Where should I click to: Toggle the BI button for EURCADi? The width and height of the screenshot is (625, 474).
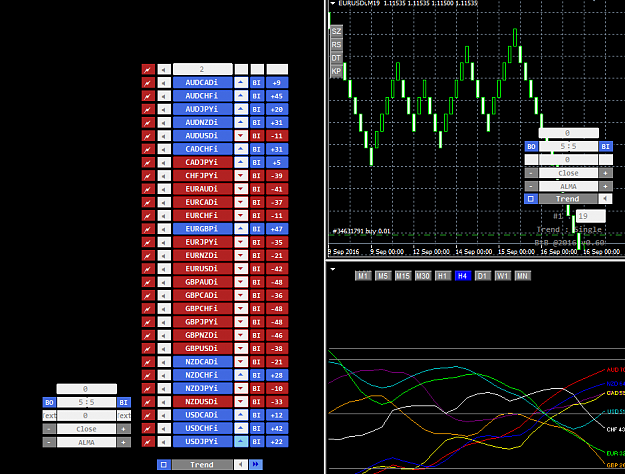pos(257,203)
